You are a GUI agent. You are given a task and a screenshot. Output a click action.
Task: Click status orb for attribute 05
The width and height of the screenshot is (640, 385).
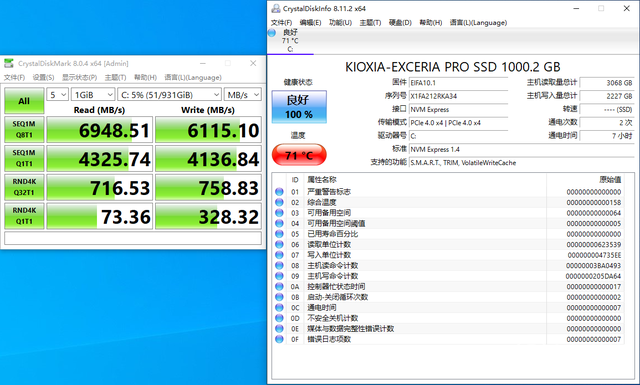[279, 234]
